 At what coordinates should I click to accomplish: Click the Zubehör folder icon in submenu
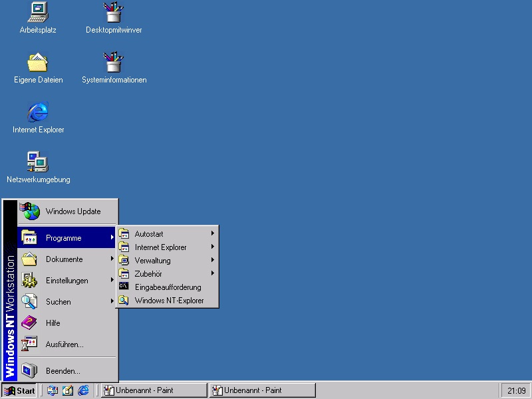tap(124, 273)
